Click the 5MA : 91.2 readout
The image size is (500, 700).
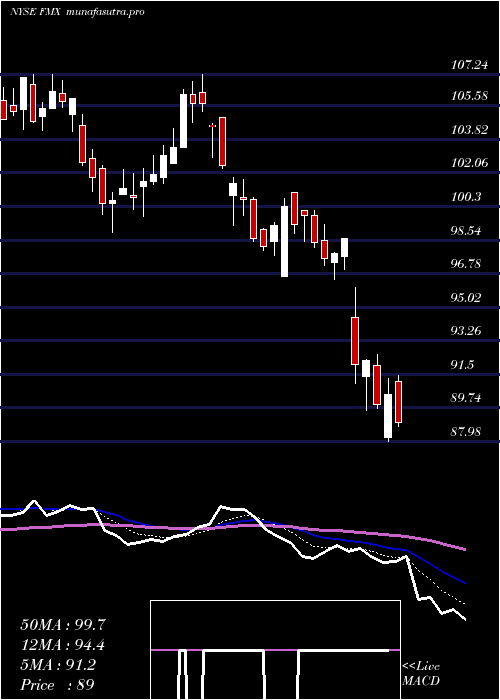[x=58, y=665]
